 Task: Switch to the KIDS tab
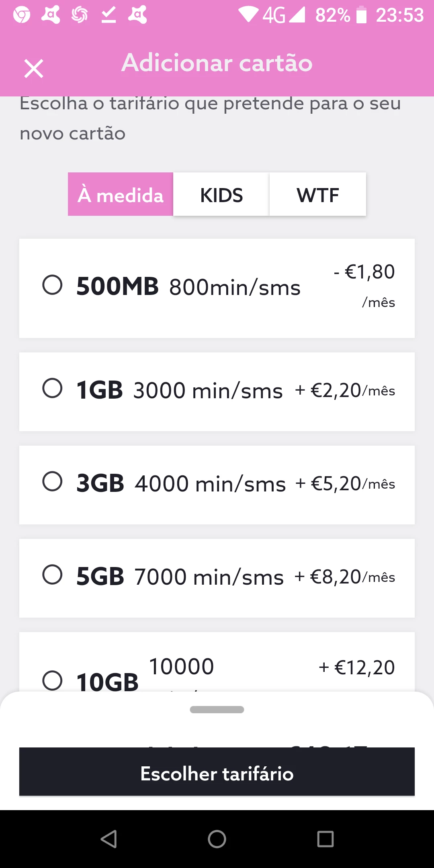pos(221,195)
